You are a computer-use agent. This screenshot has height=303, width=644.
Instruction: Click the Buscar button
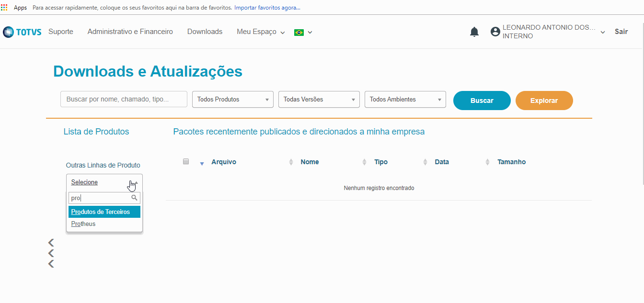(482, 101)
